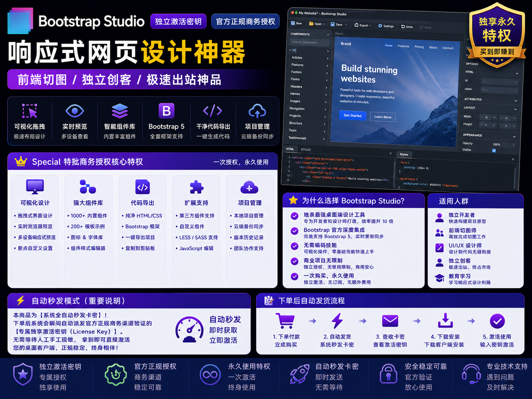Image resolution: width=532 pixels, height=399 pixels.
Task: Select the Styles tab above the CSS code
Action: click(404, 154)
